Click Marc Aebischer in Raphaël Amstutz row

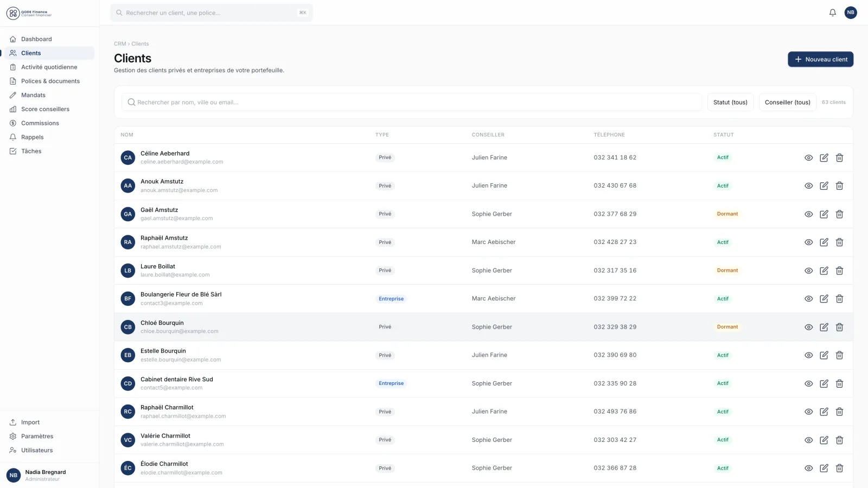494,242
